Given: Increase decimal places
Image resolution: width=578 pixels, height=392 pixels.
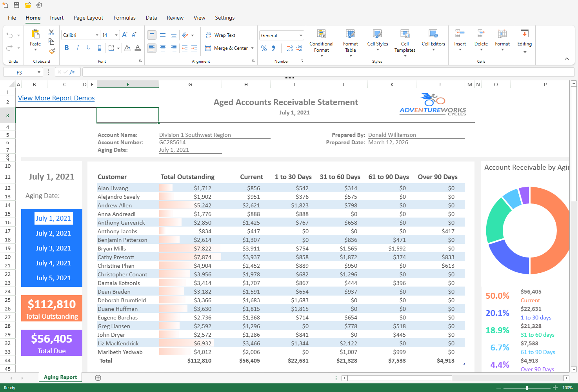Looking at the screenshot, I should click(x=290, y=48).
